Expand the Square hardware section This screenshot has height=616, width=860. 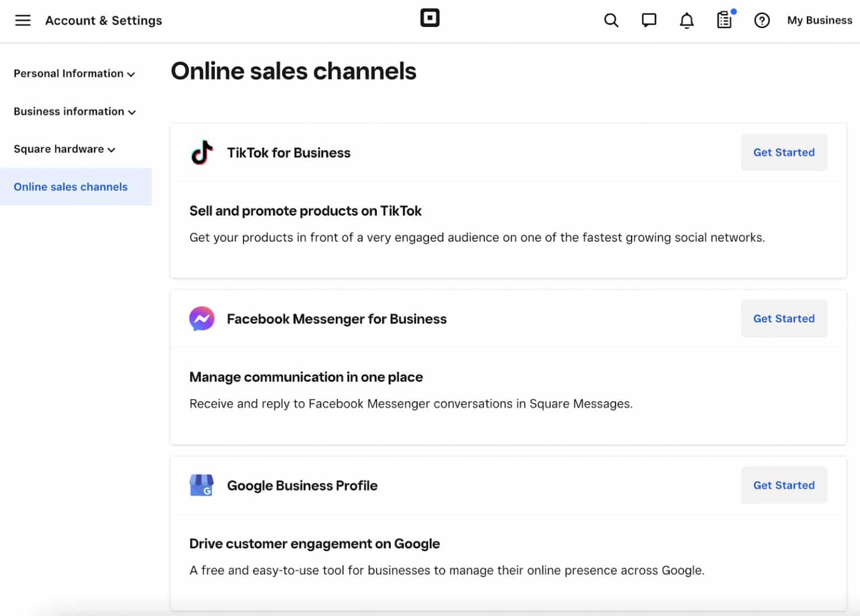coord(63,149)
